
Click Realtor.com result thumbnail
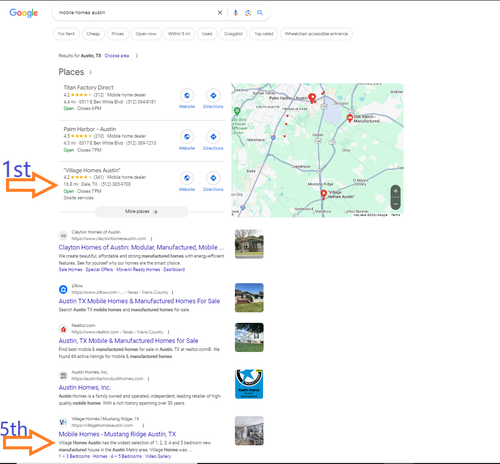pyautogui.click(x=249, y=337)
